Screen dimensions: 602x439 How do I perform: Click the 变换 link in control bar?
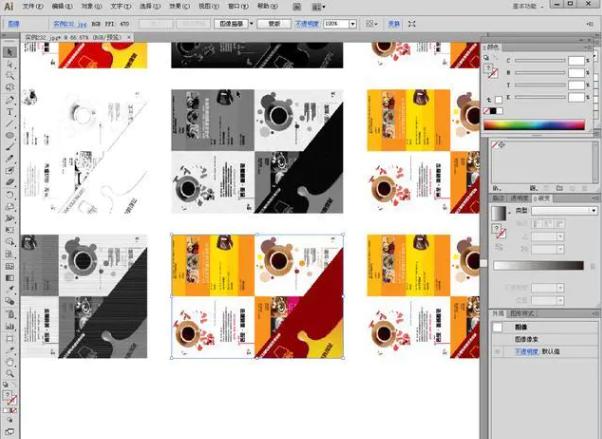tap(394, 24)
